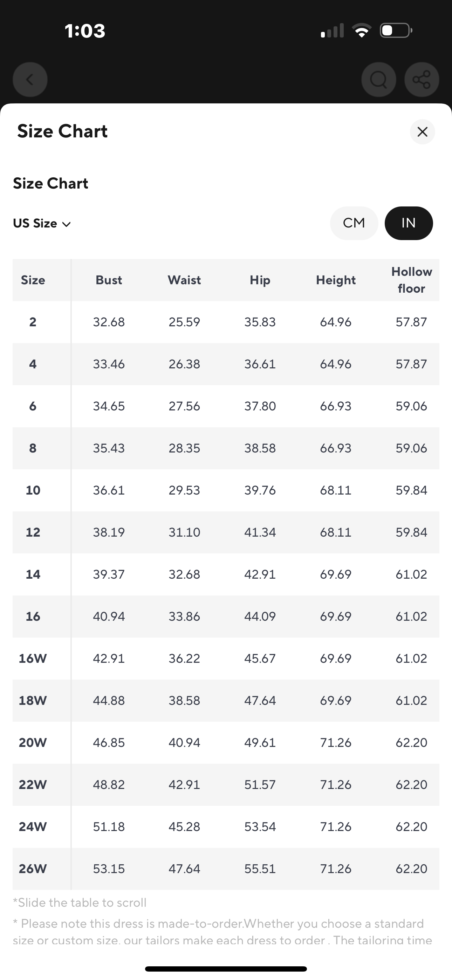Tap the size 2 row label
Screen dimensions: 452x980
[33, 322]
